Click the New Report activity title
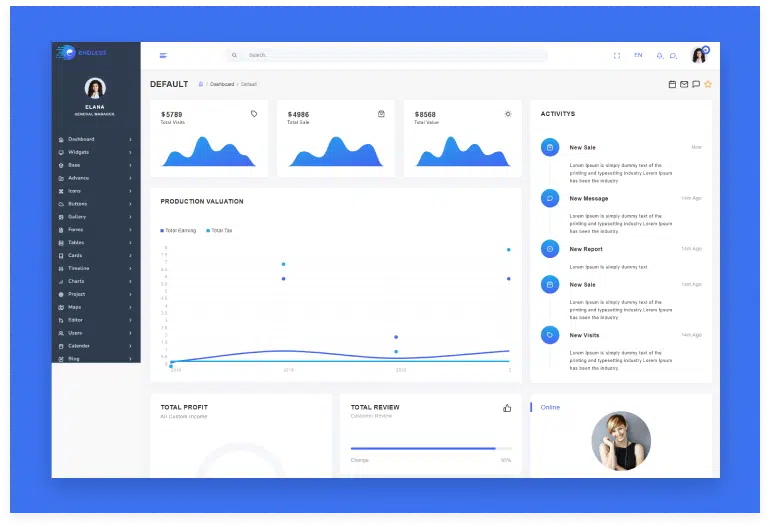The image size is (770, 527). 586,249
